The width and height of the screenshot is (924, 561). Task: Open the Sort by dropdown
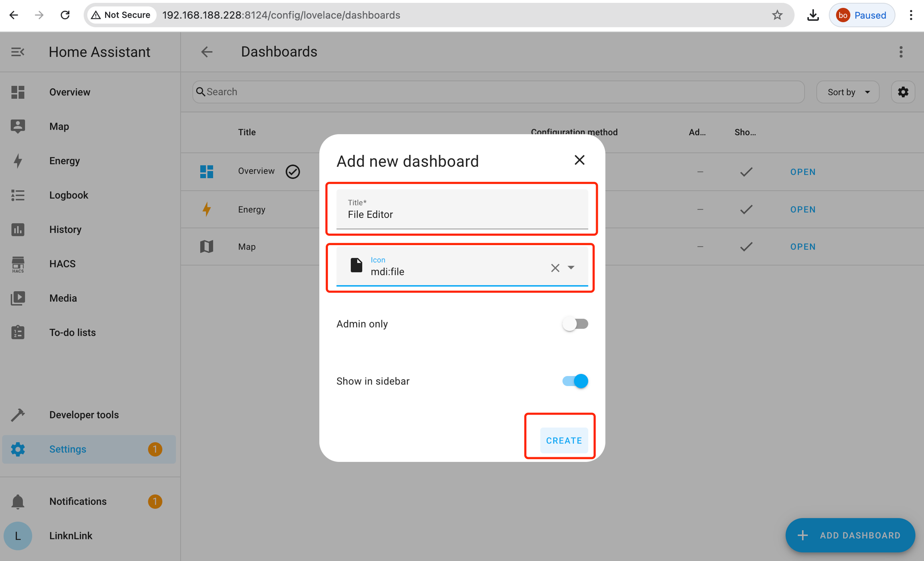[848, 92]
